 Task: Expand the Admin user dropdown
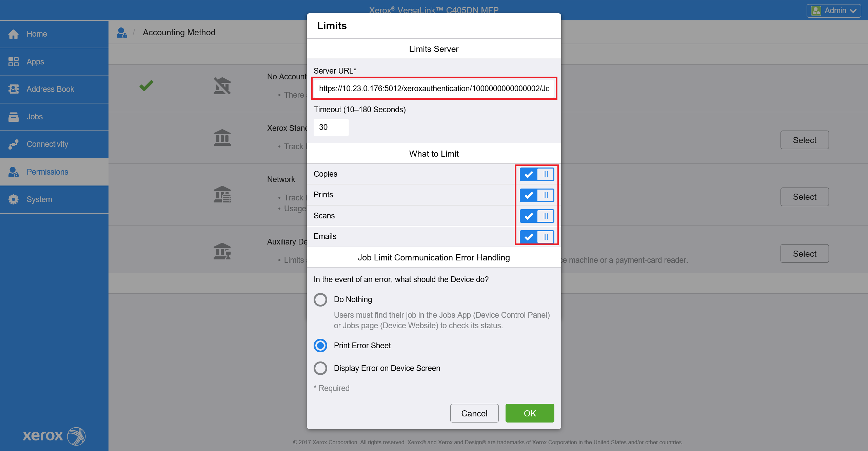(x=833, y=11)
